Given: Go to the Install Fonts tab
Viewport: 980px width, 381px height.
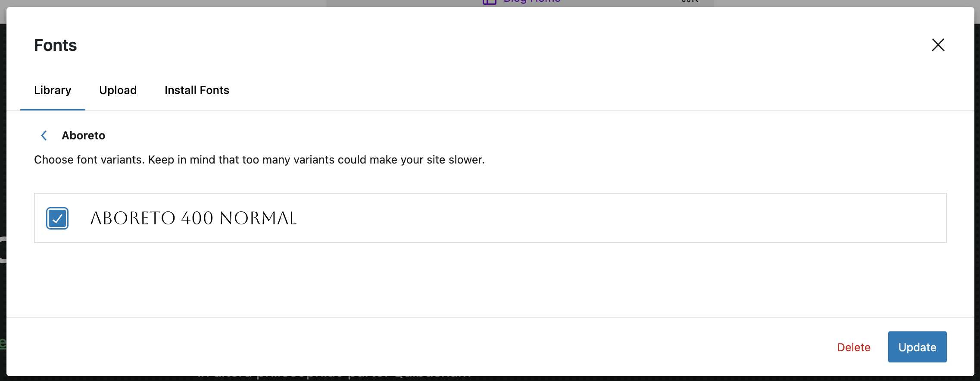Looking at the screenshot, I should (x=197, y=90).
